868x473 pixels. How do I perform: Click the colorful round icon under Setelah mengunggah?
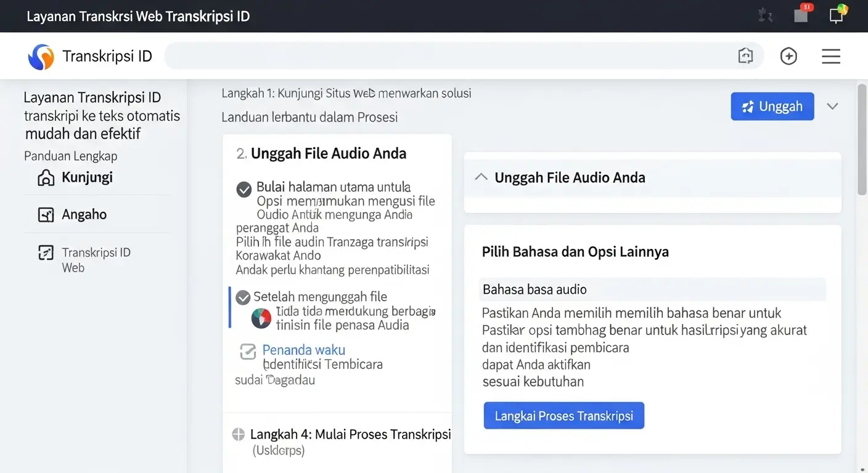click(x=261, y=318)
